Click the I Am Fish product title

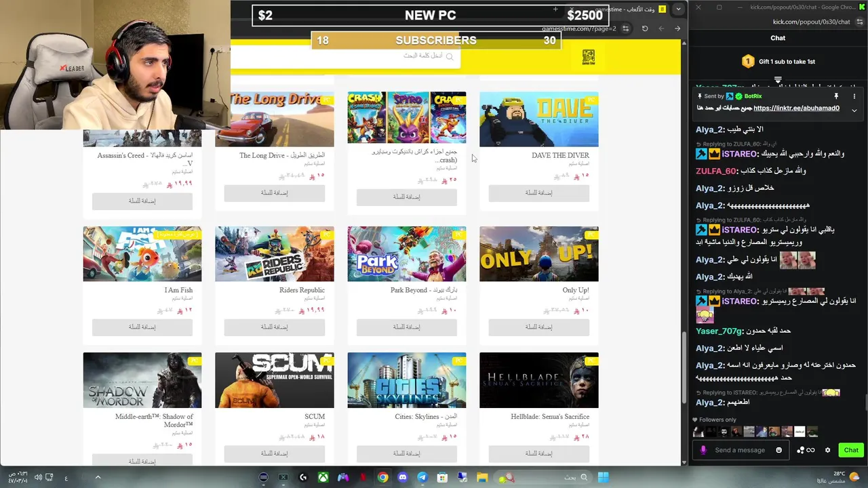(178, 290)
